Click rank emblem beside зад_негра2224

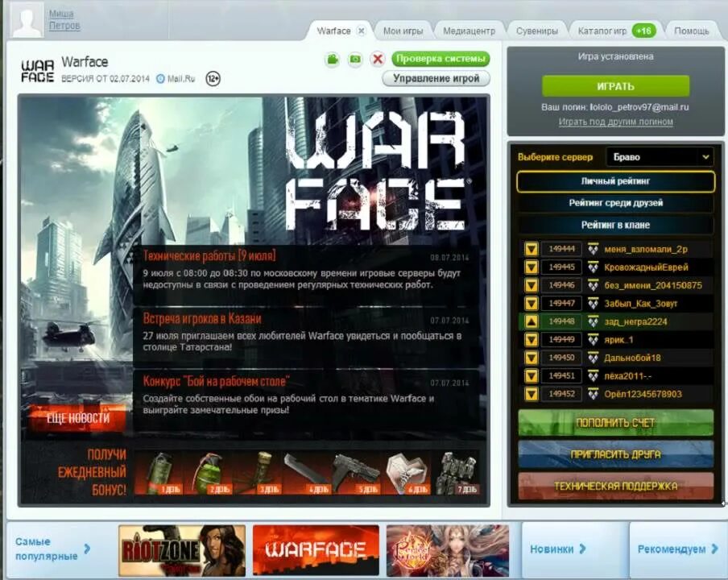pos(593,321)
